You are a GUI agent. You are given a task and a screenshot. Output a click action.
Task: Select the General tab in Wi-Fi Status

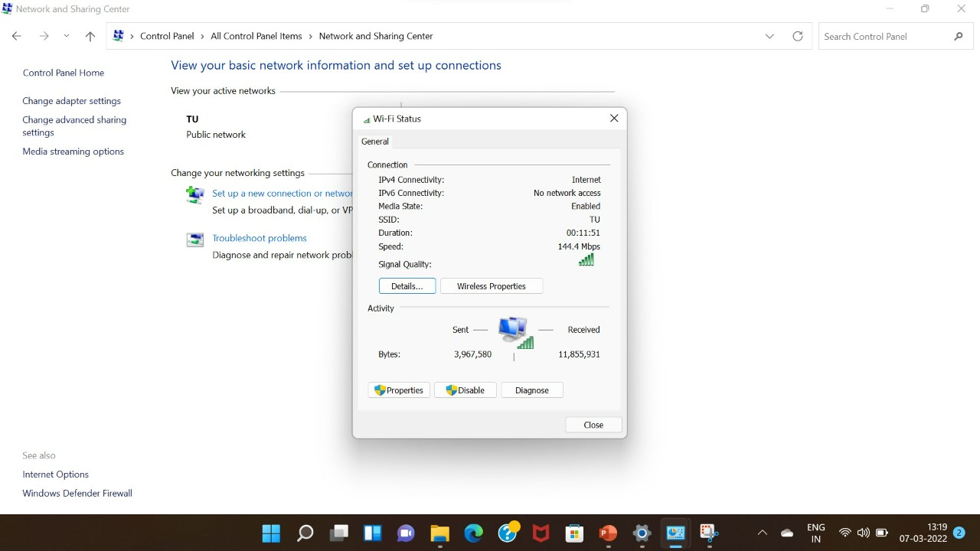[x=375, y=142]
